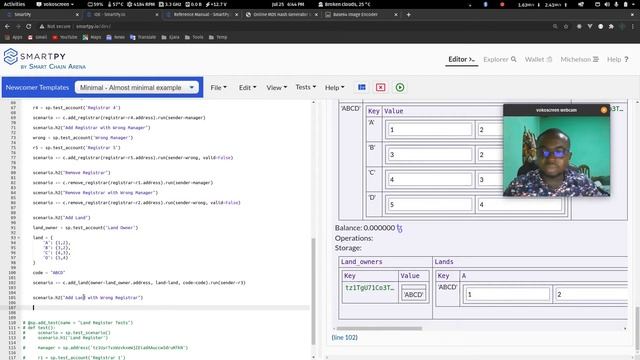The width and height of the screenshot is (640, 360).
Task: Open the File menu
Action: [218, 87]
